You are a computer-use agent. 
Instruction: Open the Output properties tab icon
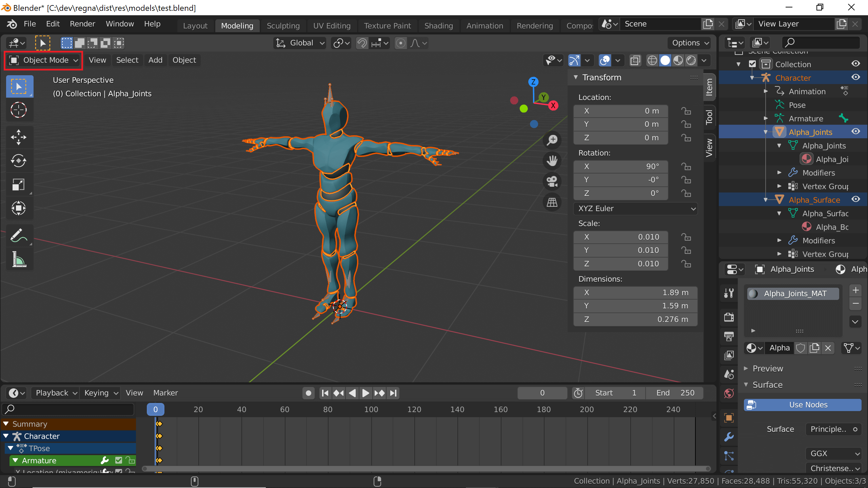tap(729, 336)
